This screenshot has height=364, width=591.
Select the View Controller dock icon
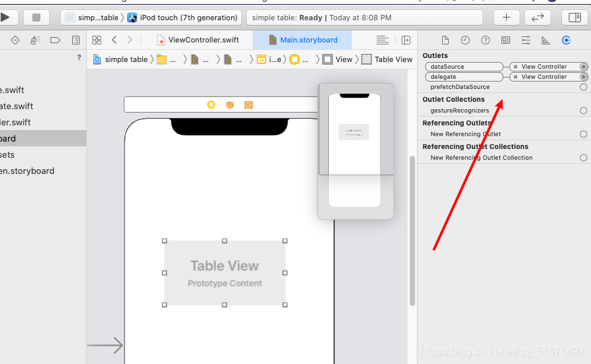click(x=211, y=104)
